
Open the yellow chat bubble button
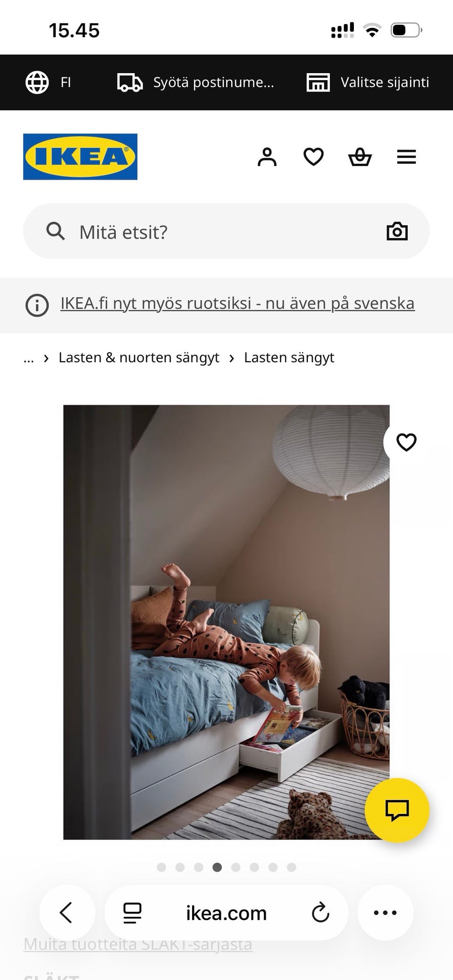(x=397, y=810)
